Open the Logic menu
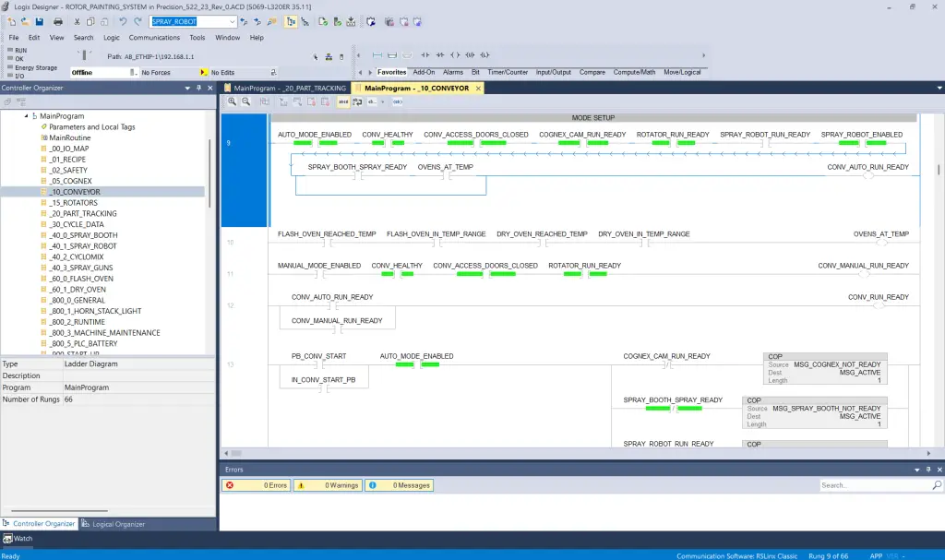 112,38
